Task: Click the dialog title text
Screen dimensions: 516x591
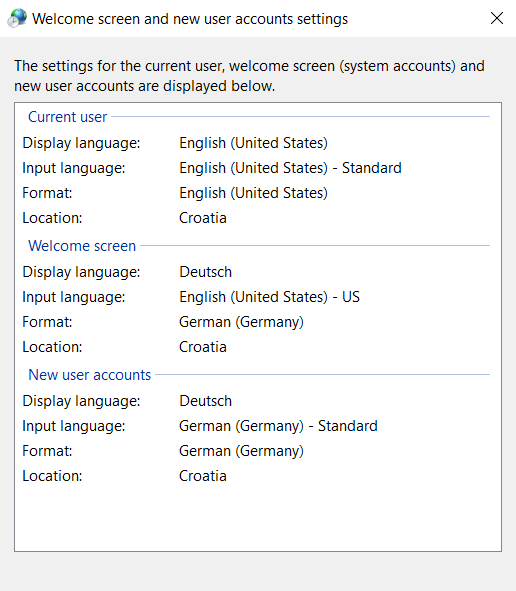Action: pos(190,19)
